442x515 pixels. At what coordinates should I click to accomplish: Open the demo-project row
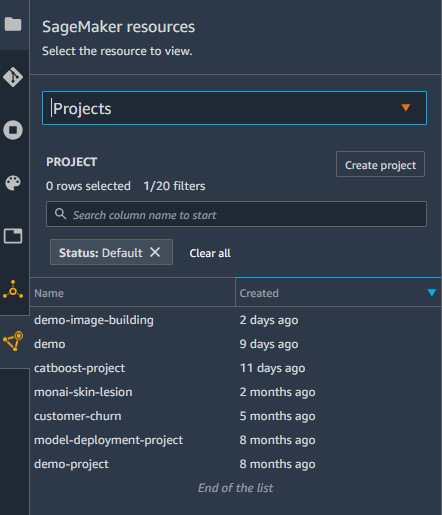tap(71, 464)
